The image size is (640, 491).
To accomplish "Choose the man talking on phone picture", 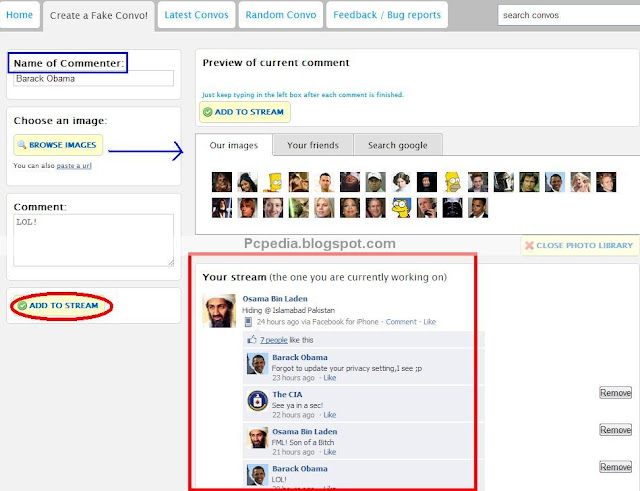I will pyautogui.click(x=427, y=208).
